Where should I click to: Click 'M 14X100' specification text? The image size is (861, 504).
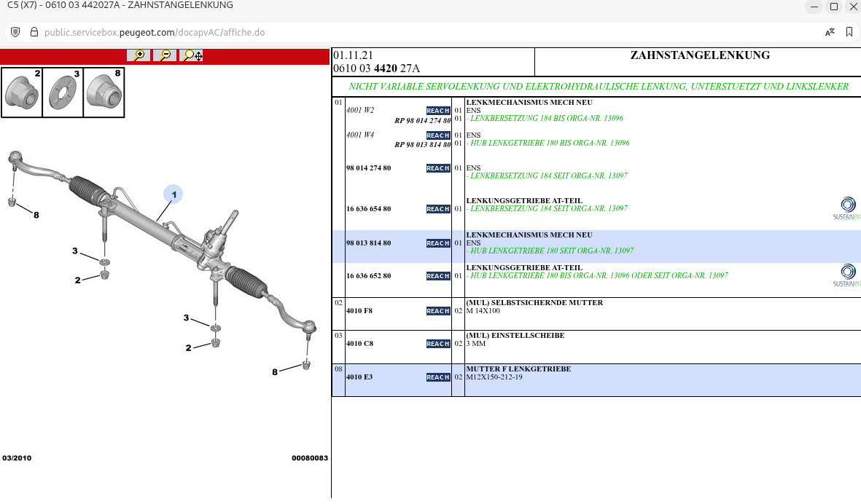click(x=483, y=311)
